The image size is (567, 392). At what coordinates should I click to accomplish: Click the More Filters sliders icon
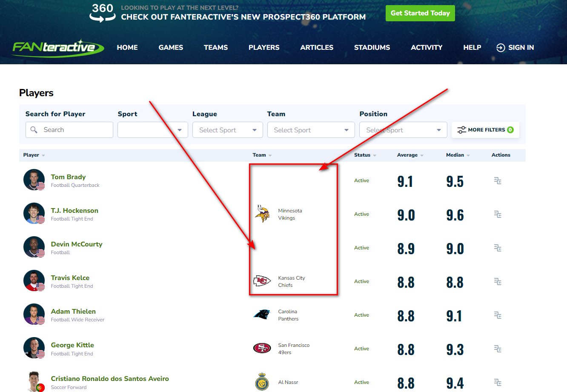coord(462,130)
